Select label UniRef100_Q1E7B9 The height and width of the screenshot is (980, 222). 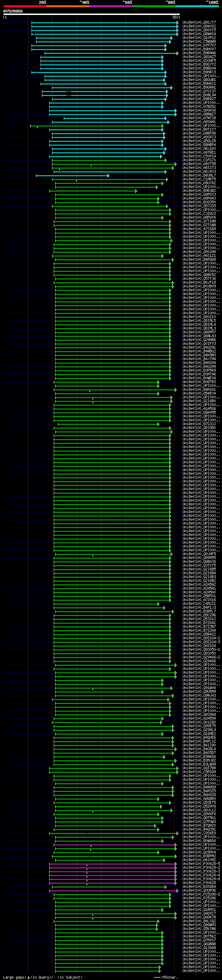click(x=199, y=768)
